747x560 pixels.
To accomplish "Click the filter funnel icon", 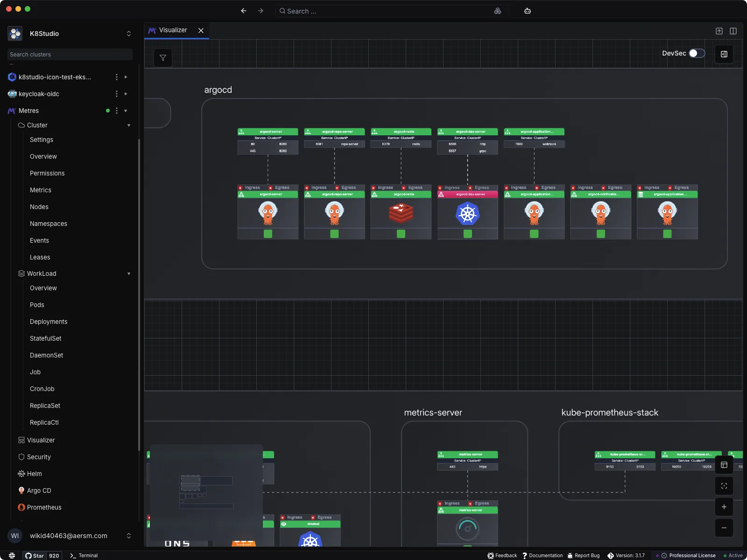I will click(163, 58).
